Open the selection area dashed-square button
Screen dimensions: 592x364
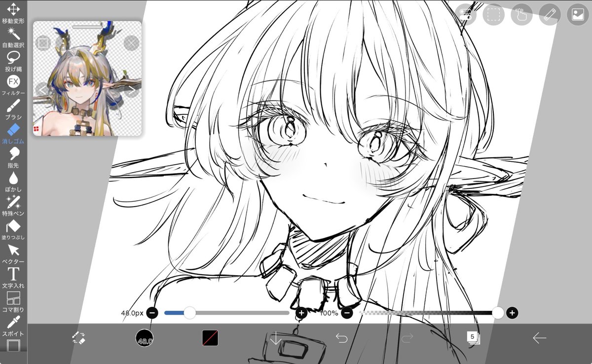click(x=493, y=14)
